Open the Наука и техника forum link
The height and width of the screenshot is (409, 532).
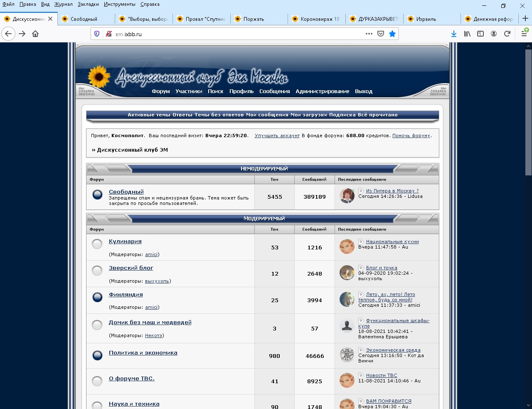click(134, 404)
